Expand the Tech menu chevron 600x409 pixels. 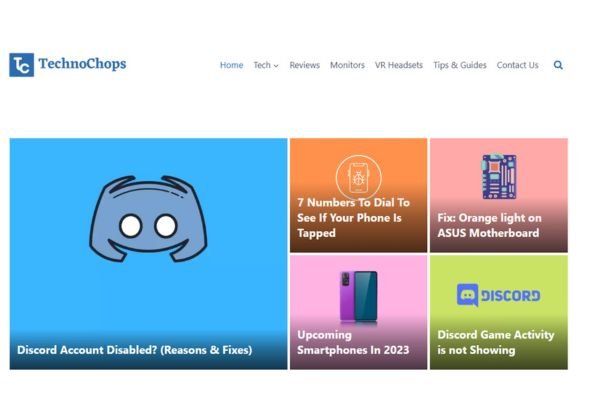[x=276, y=66]
